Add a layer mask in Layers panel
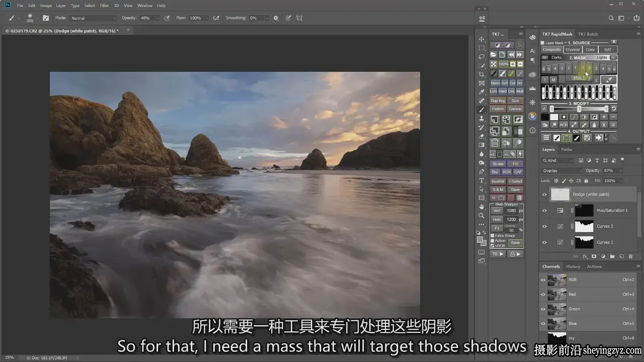 [x=594, y=256]
